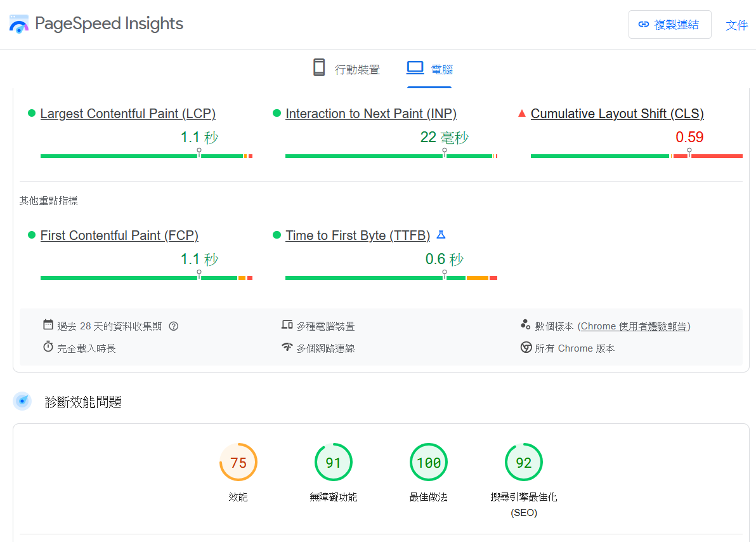Select the 電腦 tab
Image resolution: width=756 pixels, height=542 pixels.
coord(429,69)
